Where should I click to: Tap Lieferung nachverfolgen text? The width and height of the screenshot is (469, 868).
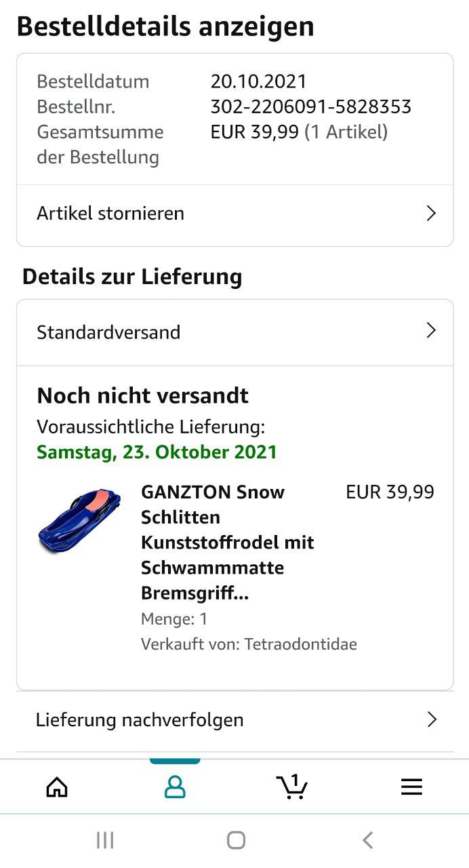click(x=140, y=719)
